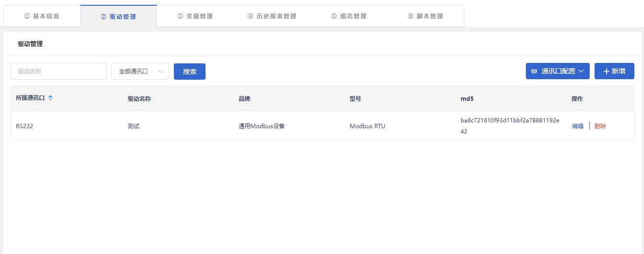644x254 pixels.
Task: Click the 驱动名称 column header
Action: pos(139,98)
